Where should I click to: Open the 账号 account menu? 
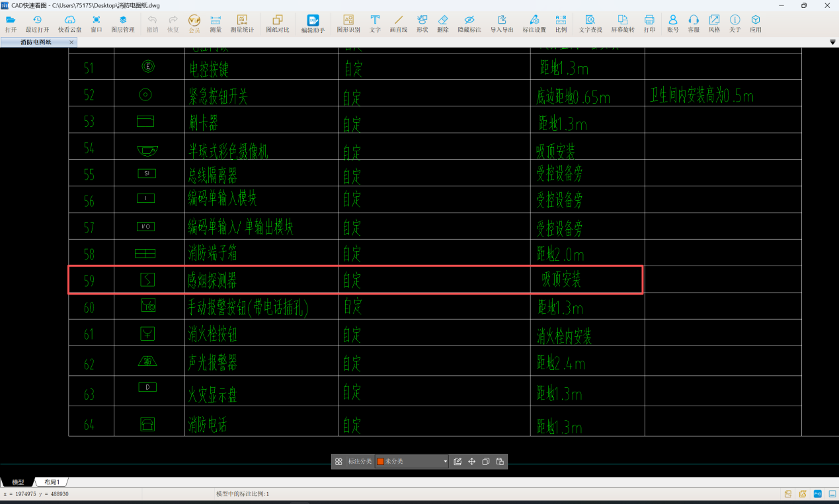coord(673,24)
